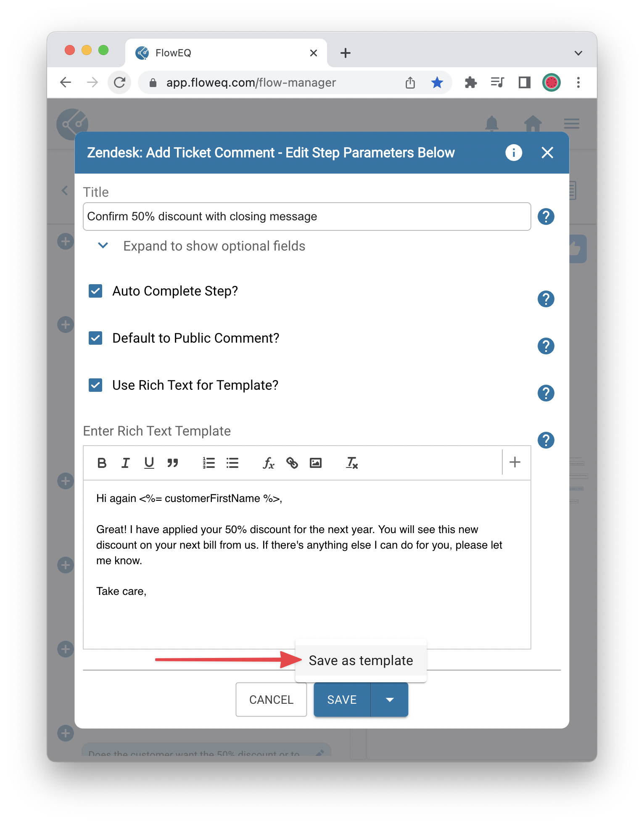Screen dimensions: 644x824
Task: Insert an image into the template
Action: pyautogui.click(x=315, y=463)
